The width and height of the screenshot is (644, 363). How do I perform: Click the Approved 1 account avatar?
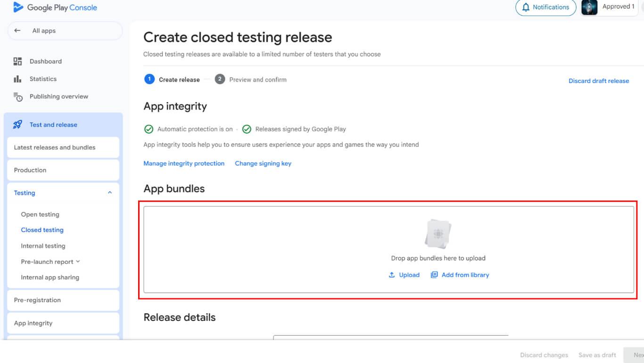(589, 8)
